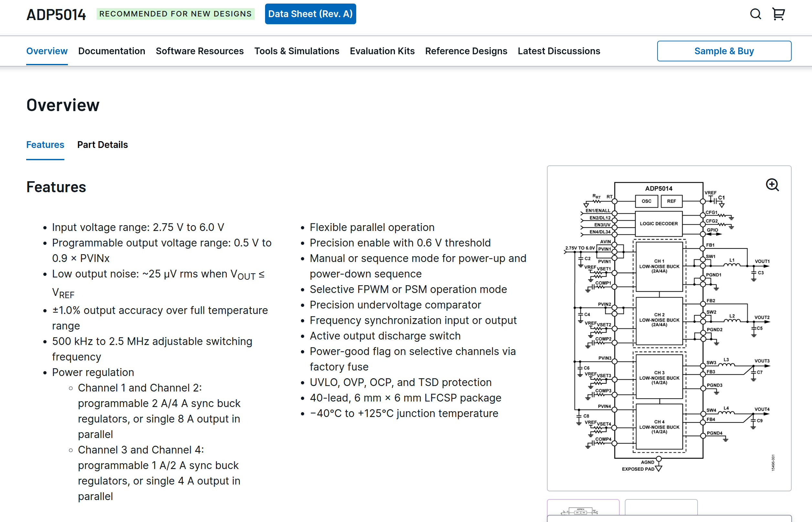Click the diagram zoom-in magnifier icon
The image size is (812, 522).
772,185
